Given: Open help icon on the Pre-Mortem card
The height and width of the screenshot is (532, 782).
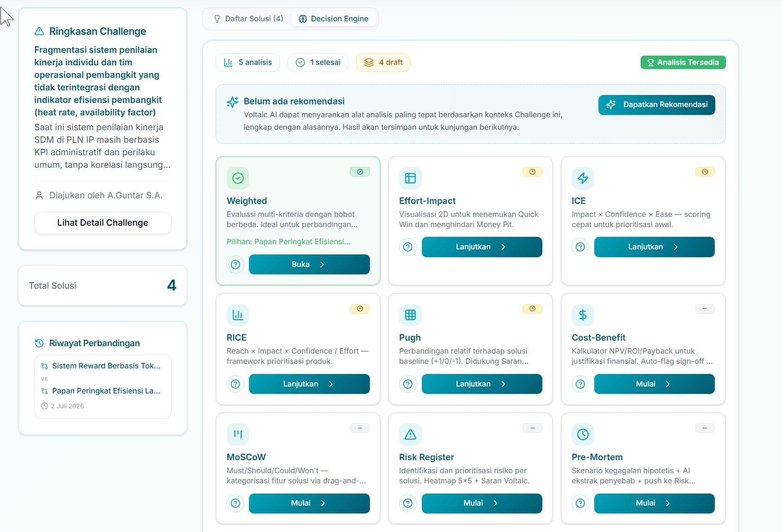Looking at the screenshot, I should pos(580,503).
